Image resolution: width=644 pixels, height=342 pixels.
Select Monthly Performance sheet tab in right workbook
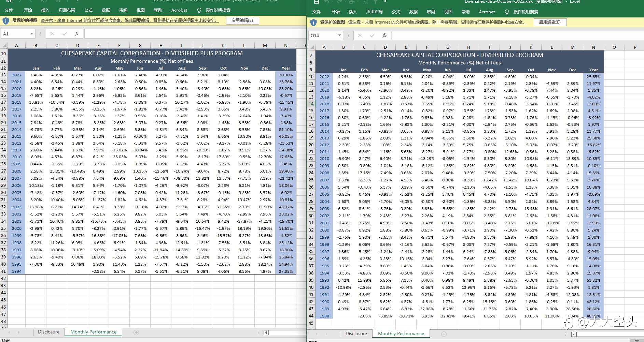(401, 334)
